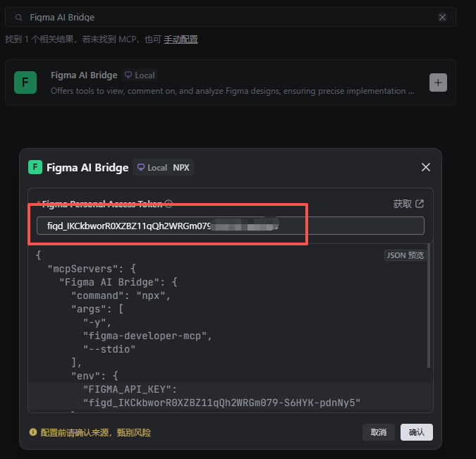
Task: Open the 手动配置 manual configuration link
Action: 181,39
